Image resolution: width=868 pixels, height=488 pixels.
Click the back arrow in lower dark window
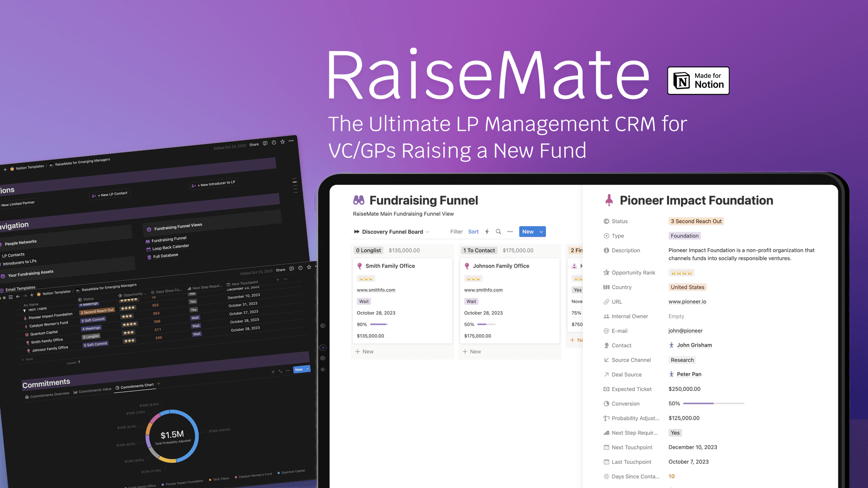[18, 297]
